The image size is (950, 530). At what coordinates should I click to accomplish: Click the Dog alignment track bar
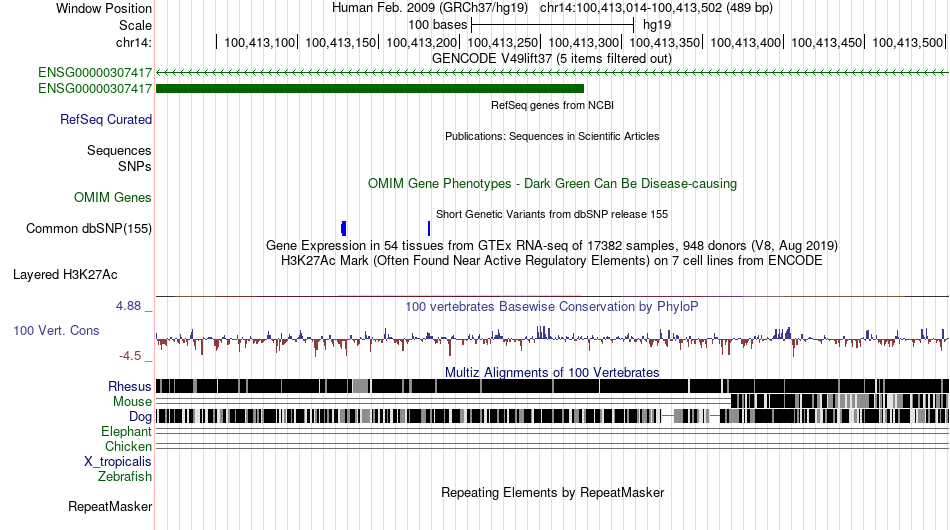552,416
